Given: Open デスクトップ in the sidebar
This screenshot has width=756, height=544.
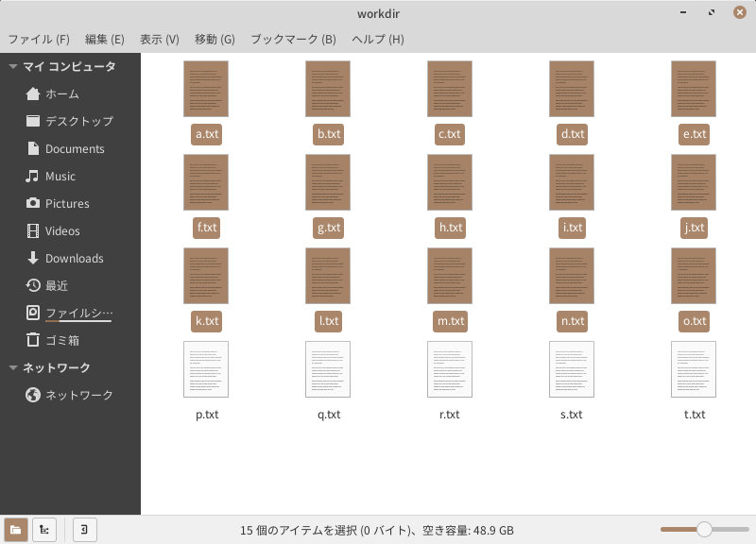Looking at the screenshot, I should point(70,121).
